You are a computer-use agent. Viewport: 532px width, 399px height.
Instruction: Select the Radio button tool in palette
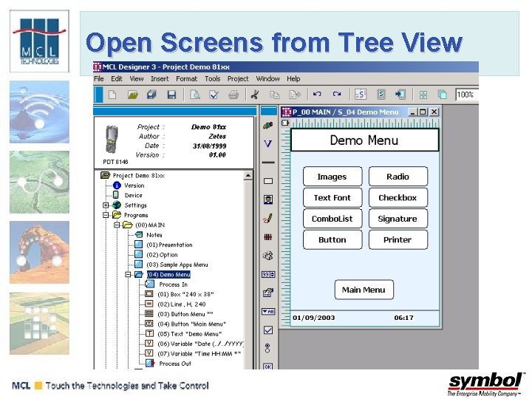[267, 348]
